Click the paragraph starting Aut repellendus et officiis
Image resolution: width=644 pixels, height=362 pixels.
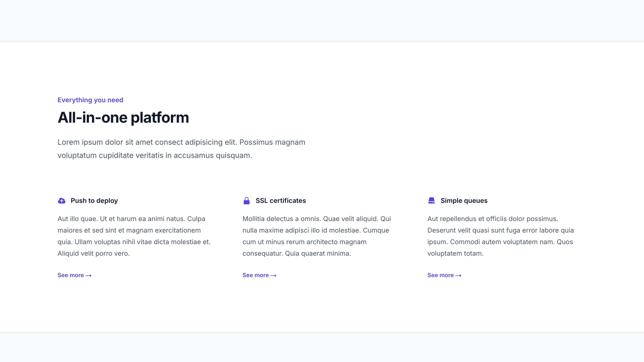(501, 236)
